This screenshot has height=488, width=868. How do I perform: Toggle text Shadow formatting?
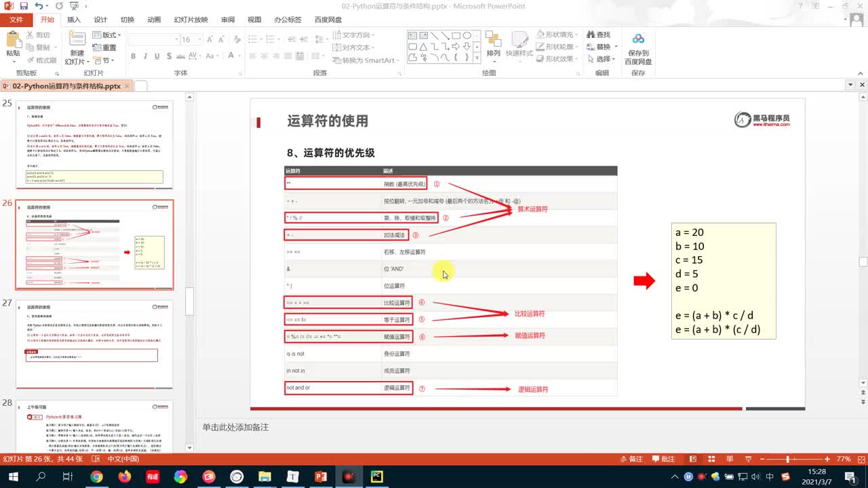(x=170, y=56)
